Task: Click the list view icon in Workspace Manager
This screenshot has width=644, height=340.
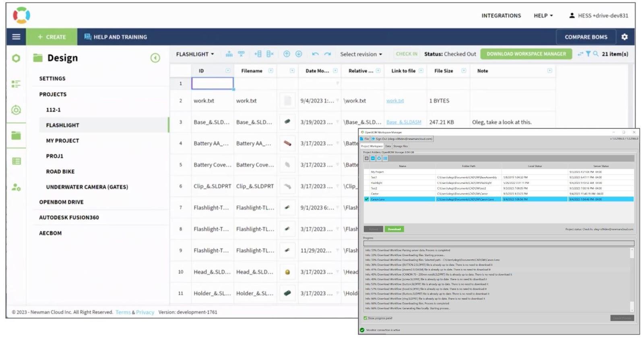Action: coord(385,159)
